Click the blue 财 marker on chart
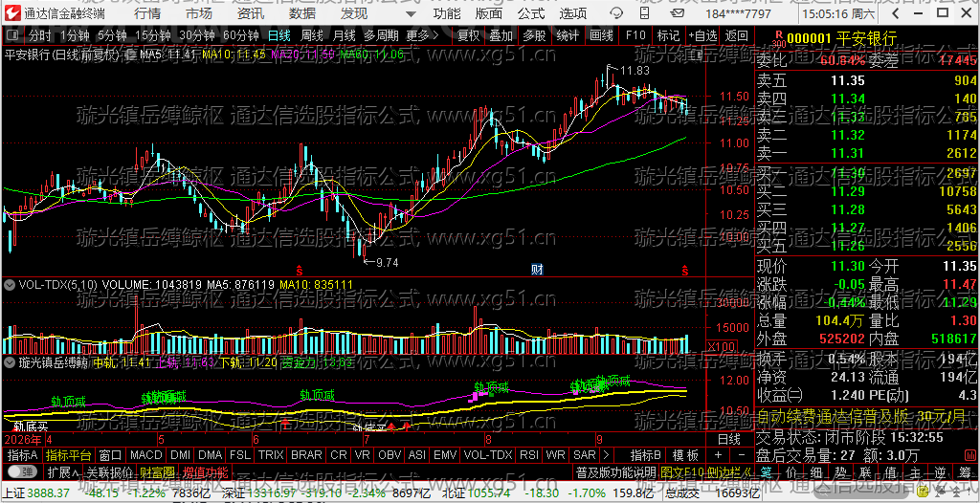The width and height of the screenshot is (980, 503). tap(537, 270)
